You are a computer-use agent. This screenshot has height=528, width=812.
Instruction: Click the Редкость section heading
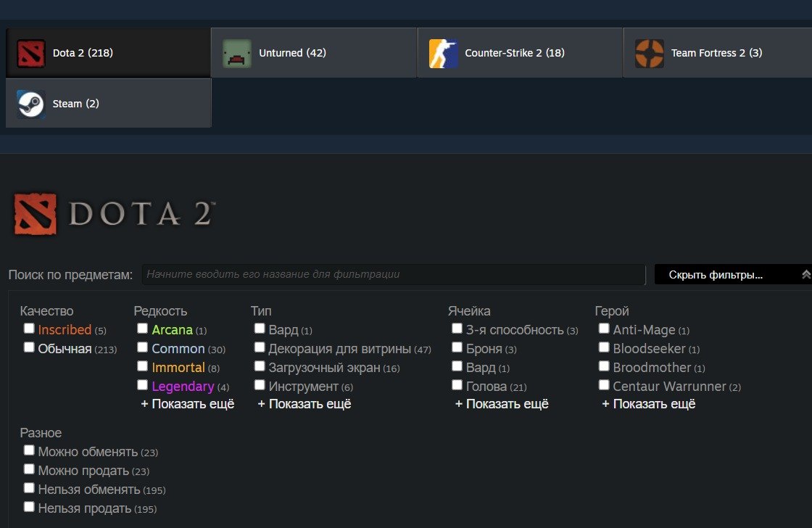[x=160, y=311]
